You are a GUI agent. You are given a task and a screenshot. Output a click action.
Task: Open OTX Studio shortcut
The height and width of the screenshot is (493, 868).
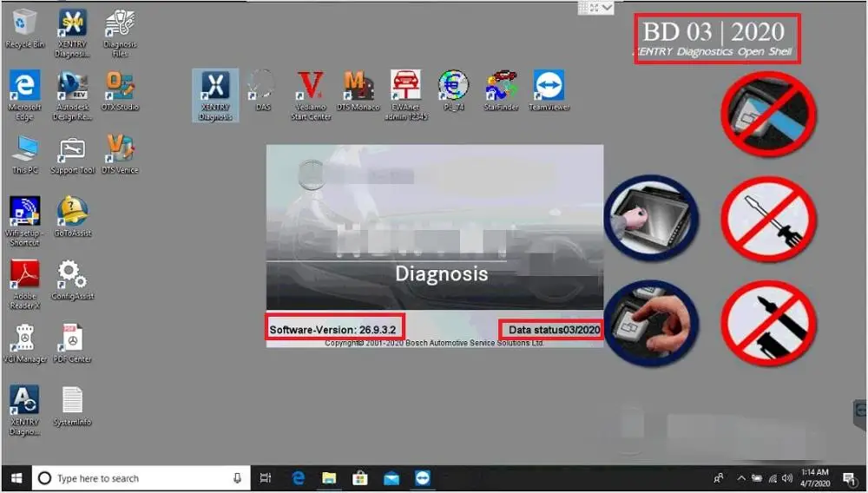click(120, 90)
